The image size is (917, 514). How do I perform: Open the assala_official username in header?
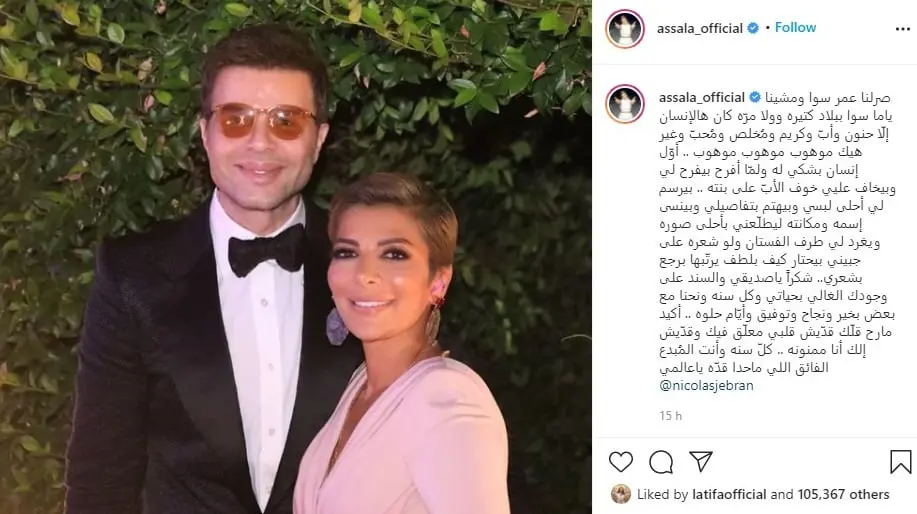pos(699,28)
